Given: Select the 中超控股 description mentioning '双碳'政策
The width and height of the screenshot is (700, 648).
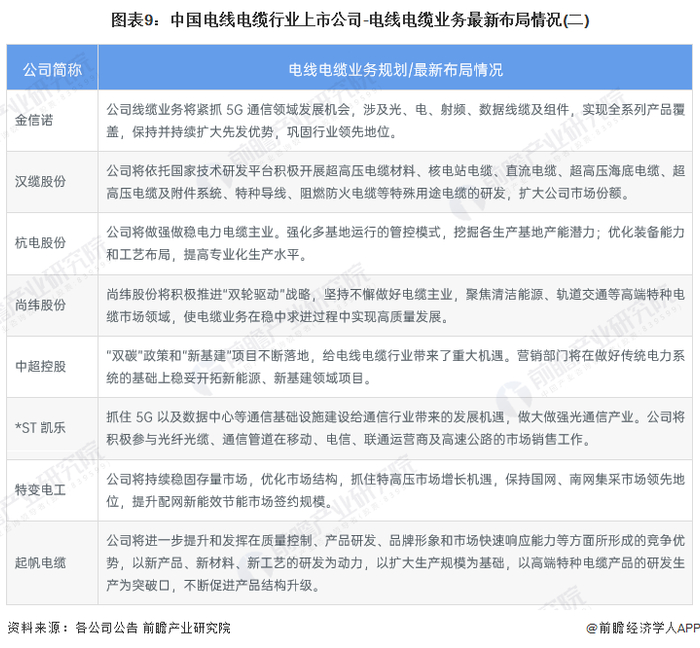Looking at the screenshot, I should (396, 367).
